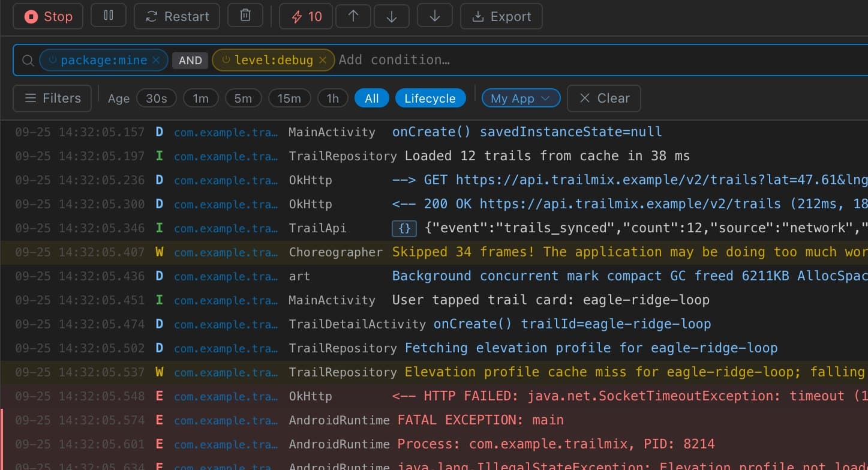
Task: Select the 'HTTP FAILED: java.net.SocketTimeoutException' error line
Action: coord(434,396)
